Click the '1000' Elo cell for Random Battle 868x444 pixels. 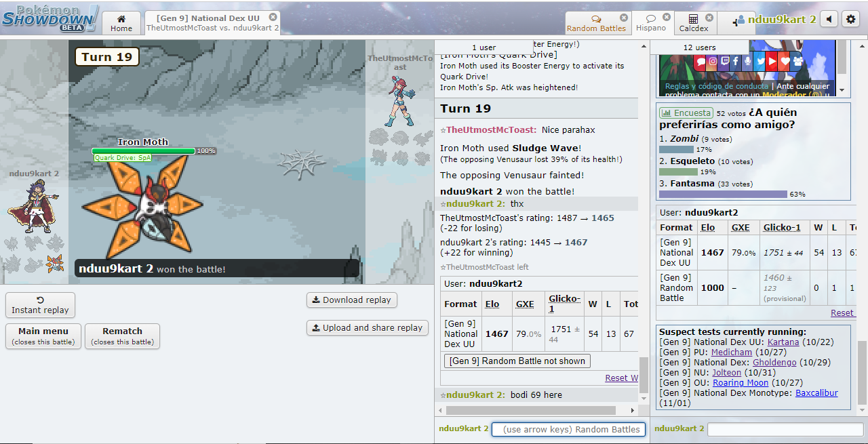(x=713, y=287)
